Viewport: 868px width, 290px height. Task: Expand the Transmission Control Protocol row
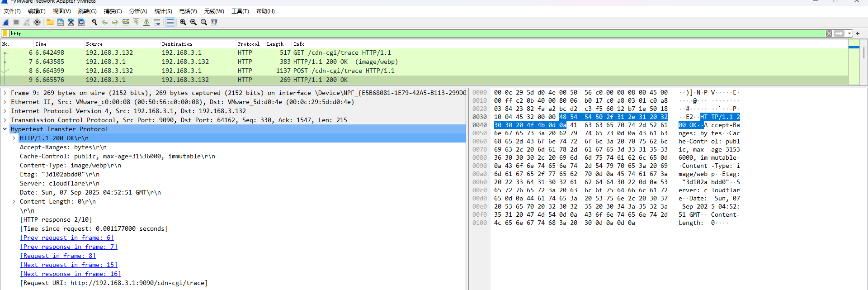[x=5, y=120]
